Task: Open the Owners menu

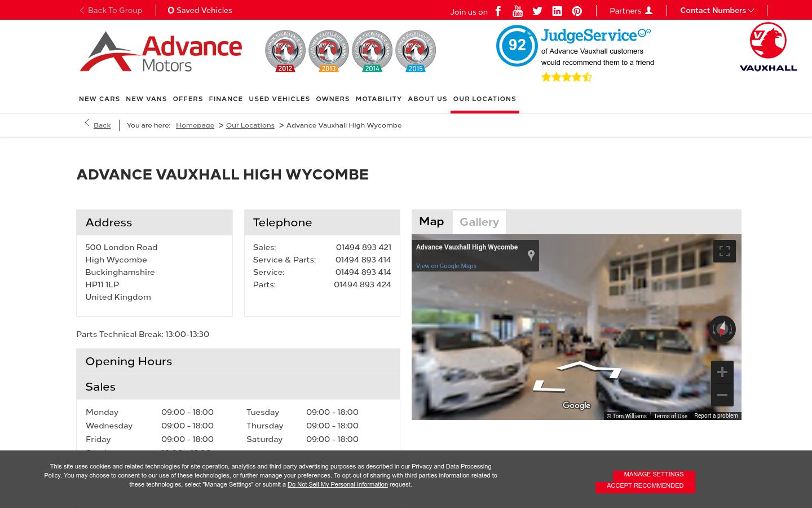Action: click(333, 99)
